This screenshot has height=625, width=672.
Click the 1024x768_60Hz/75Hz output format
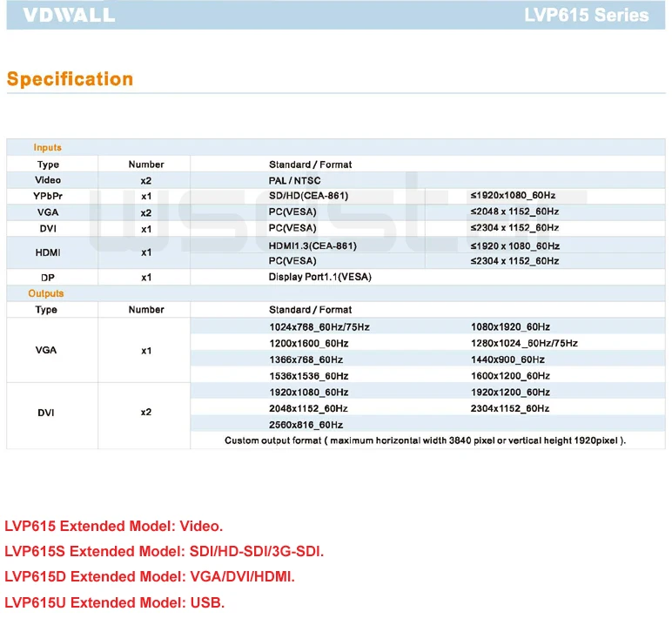coord(319,327)
